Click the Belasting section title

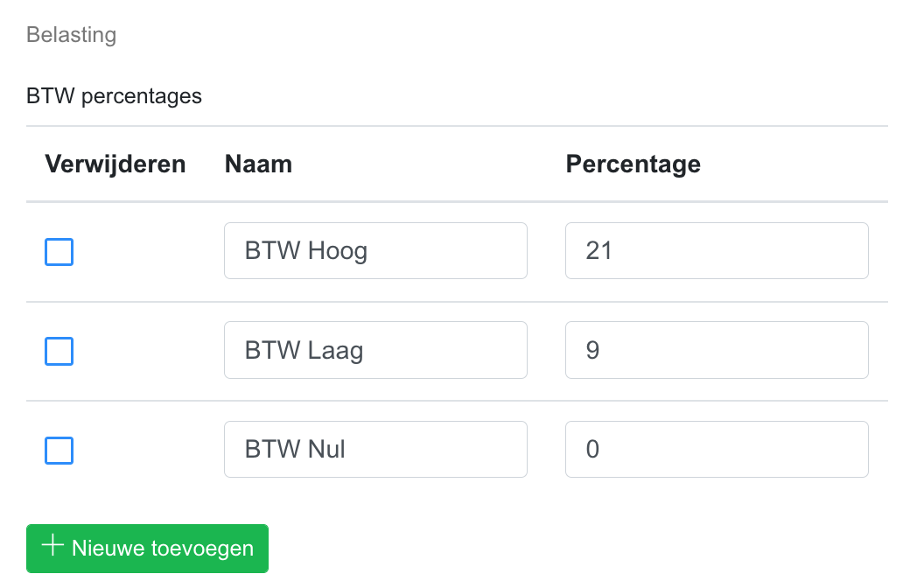[71, 35]
